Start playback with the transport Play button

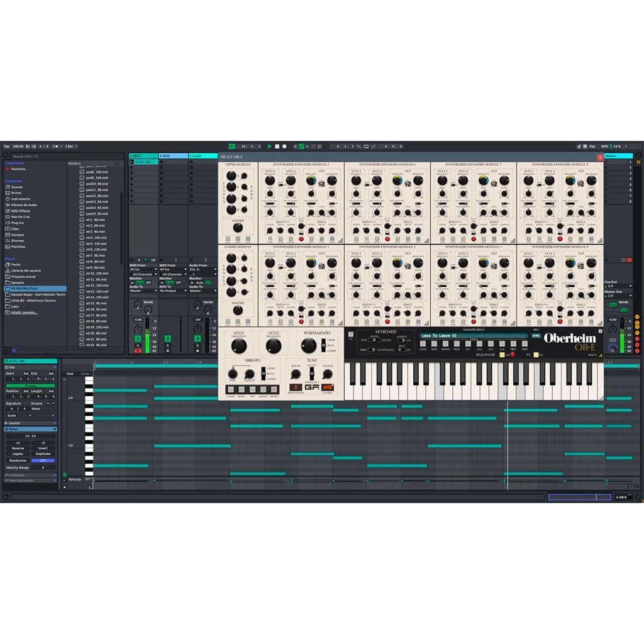click(x=269, y=146)
